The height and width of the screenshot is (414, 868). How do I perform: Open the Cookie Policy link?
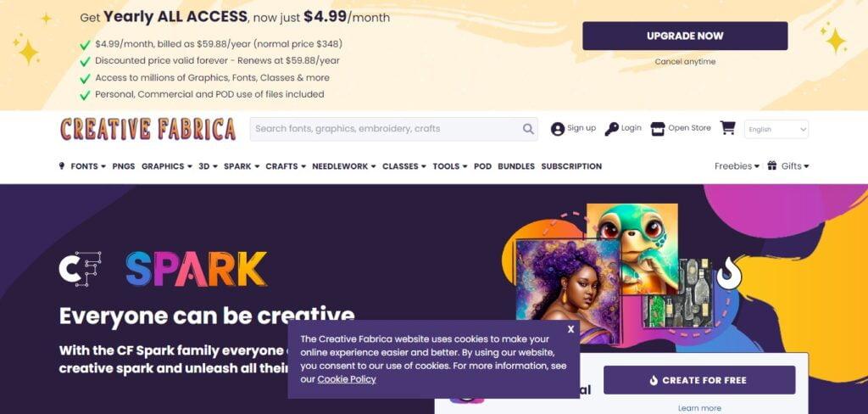point(347,379)
